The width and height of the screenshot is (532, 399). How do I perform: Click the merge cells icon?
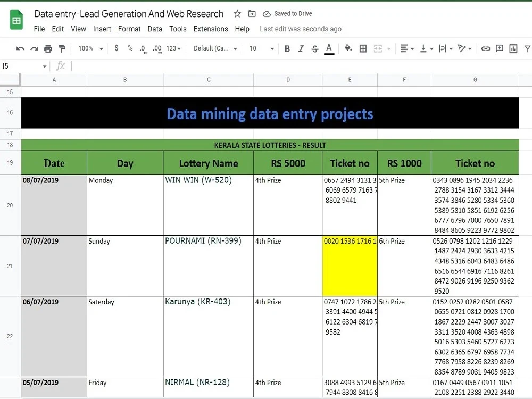tap(378, 48)
